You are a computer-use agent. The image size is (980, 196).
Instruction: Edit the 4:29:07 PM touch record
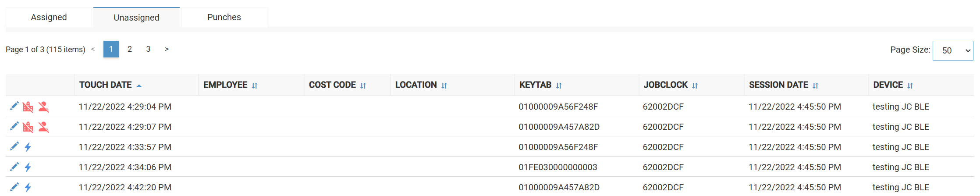14,126
